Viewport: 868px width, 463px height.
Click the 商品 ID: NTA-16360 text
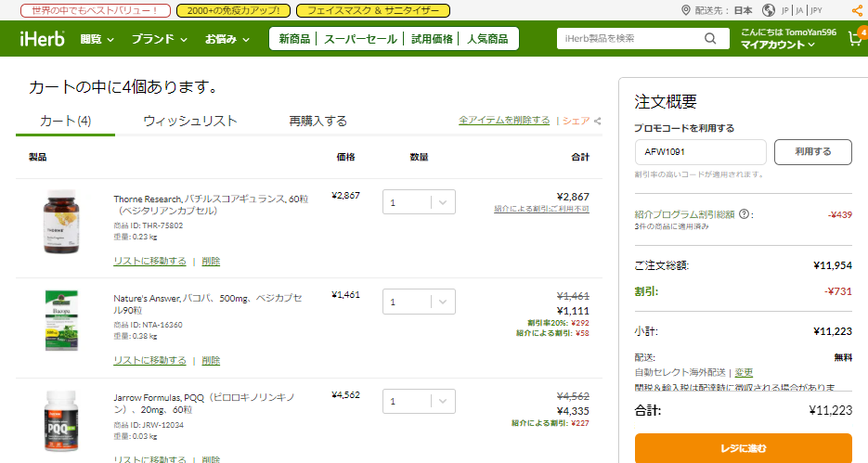click(x=148, y=325)
